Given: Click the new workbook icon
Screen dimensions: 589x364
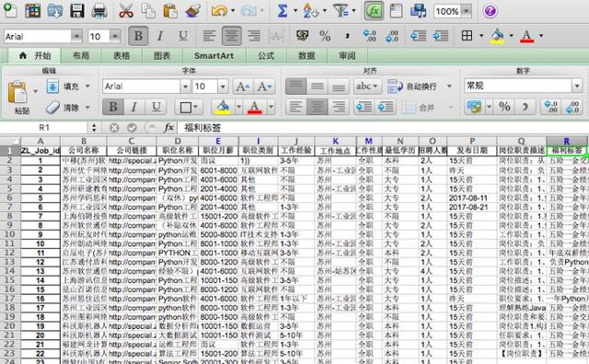Looking at the screenshot, I should click(x=10, y=10).
